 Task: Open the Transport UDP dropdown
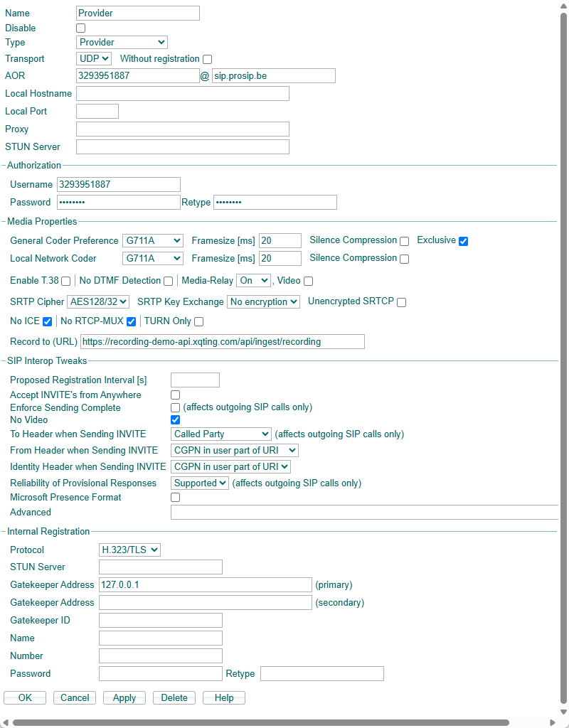click(94, 59)
